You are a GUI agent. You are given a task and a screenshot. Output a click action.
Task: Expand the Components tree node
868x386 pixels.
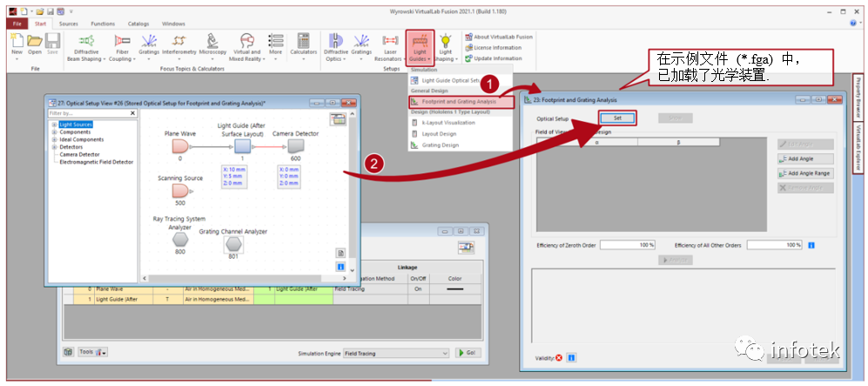point(54,132)
